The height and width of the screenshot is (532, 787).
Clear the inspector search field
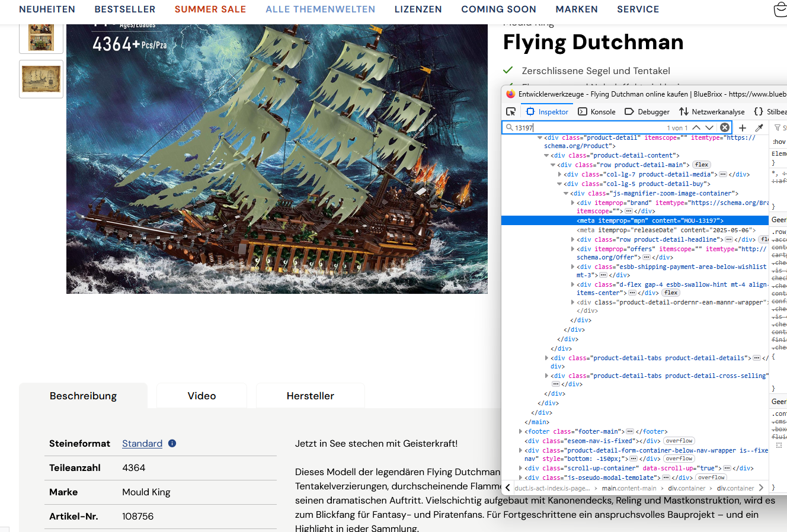pyautogui.click(x=724, y=127)
